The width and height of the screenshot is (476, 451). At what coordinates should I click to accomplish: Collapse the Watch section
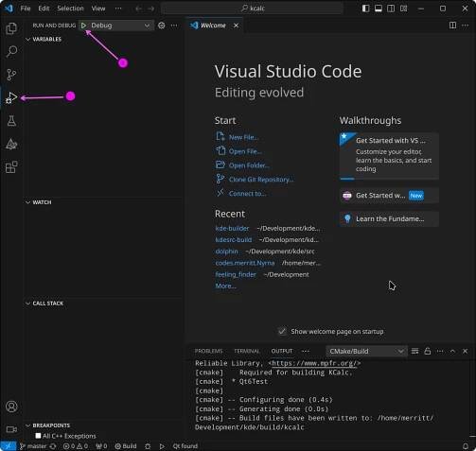(x=27, y=202)
